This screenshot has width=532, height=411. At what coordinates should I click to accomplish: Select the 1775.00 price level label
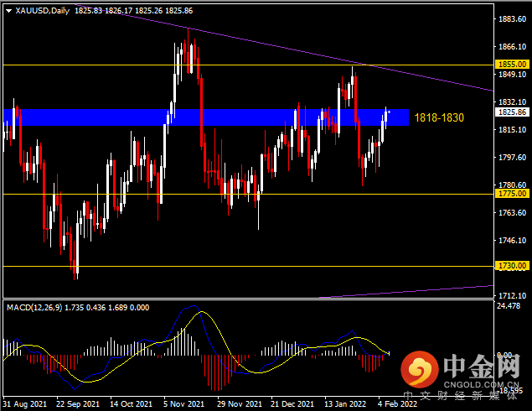(513, 194)
